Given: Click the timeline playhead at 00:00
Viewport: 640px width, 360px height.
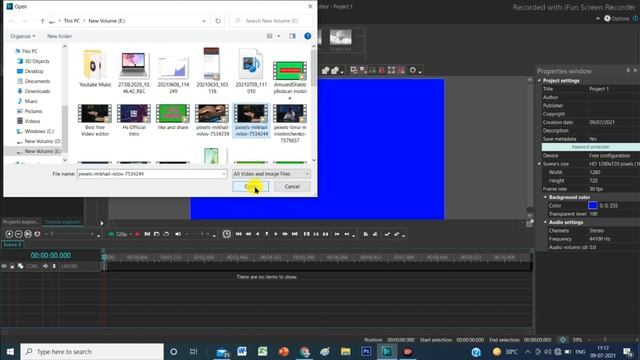Looking at the screenshot, I should pos(104,257).
